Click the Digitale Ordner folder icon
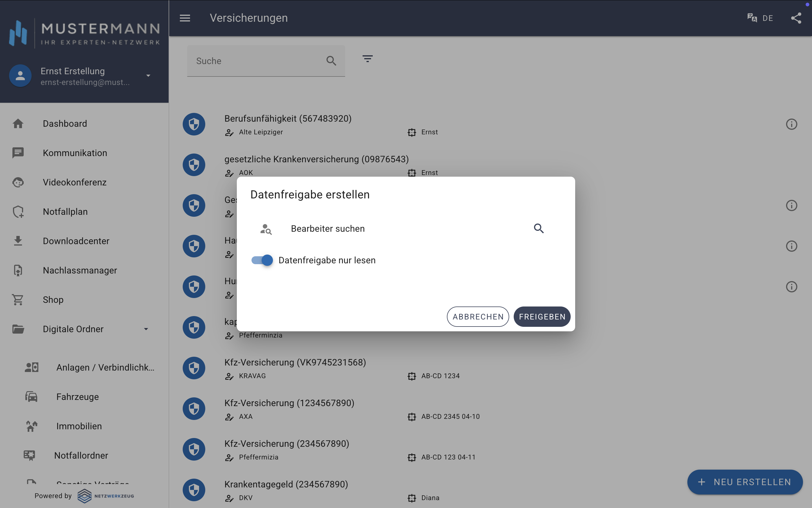 18,329
